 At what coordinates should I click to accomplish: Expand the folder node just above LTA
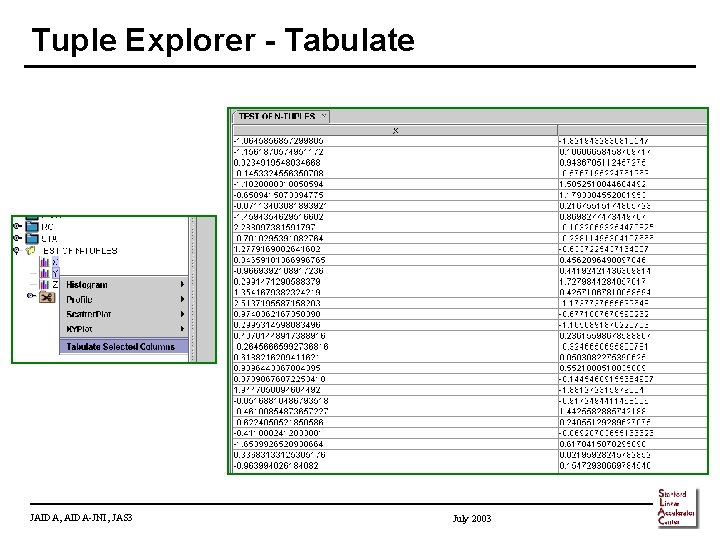(x=17, y=226)
